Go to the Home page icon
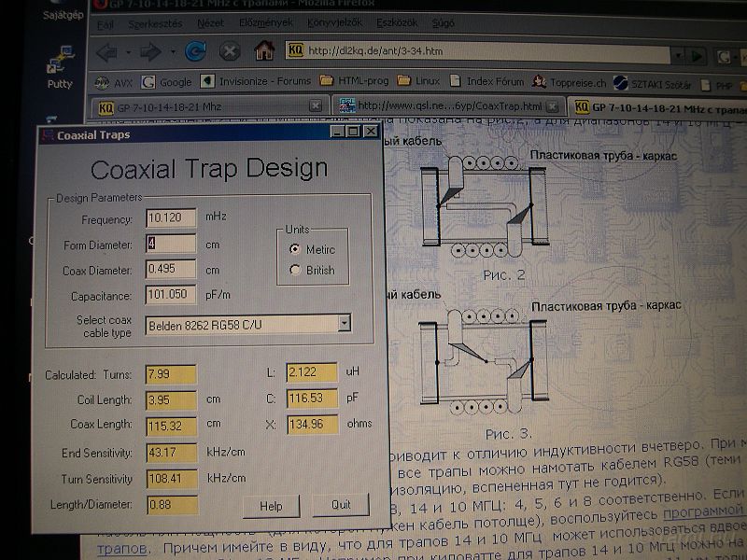 [265, 50]
